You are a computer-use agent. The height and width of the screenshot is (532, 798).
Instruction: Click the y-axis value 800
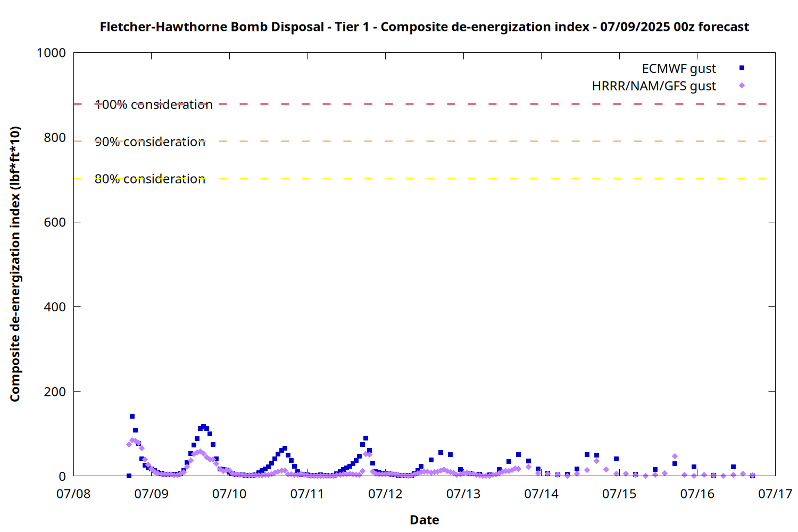coord(55,138)
